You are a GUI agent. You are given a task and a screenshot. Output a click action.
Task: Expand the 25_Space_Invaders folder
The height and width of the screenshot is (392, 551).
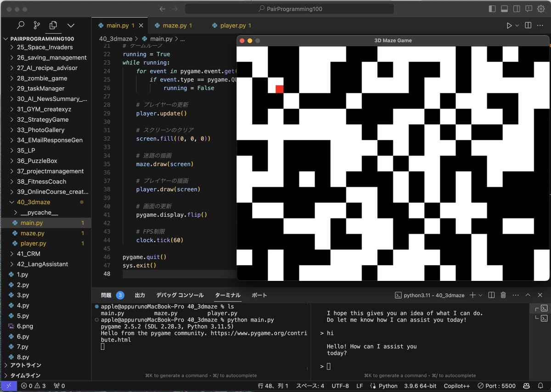45,47
